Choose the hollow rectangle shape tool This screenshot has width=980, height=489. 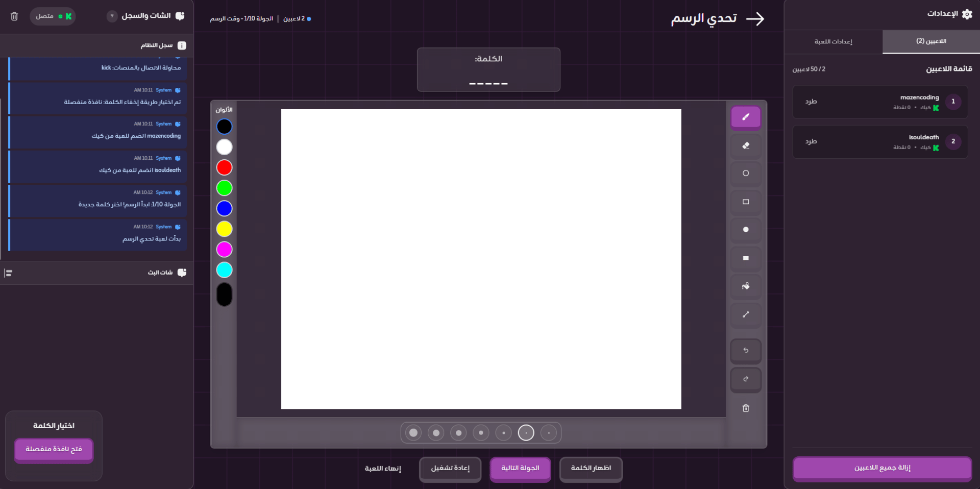(x=746, y=202)
